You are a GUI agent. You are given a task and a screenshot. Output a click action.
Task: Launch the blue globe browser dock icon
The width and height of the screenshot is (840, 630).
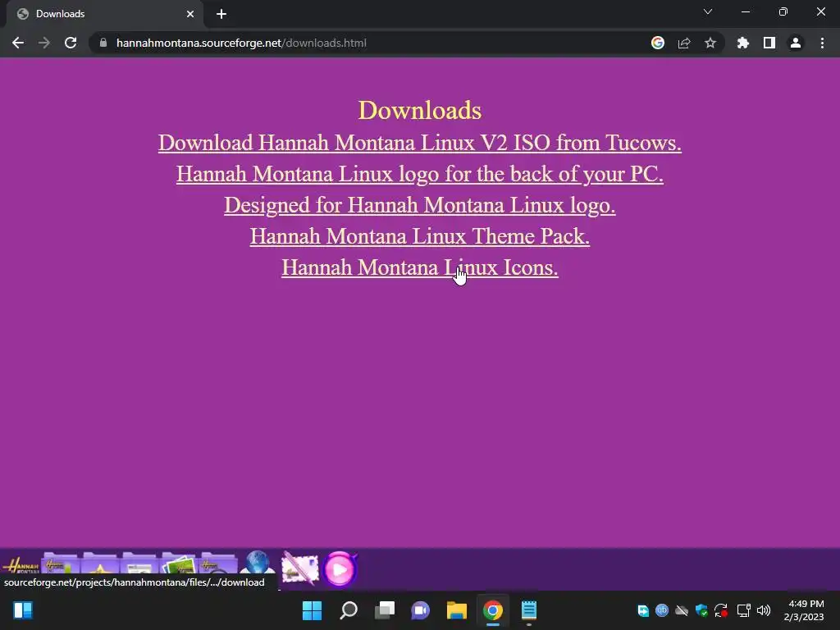(258, 564)
